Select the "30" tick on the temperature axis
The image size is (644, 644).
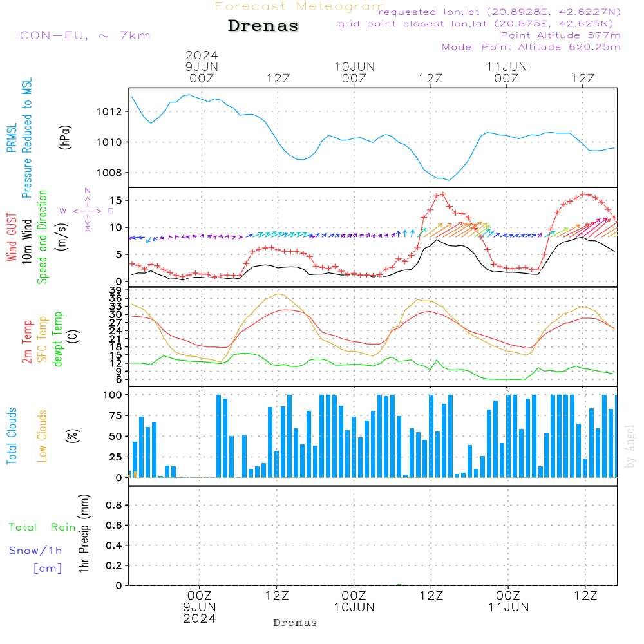[x=117, y=315]
